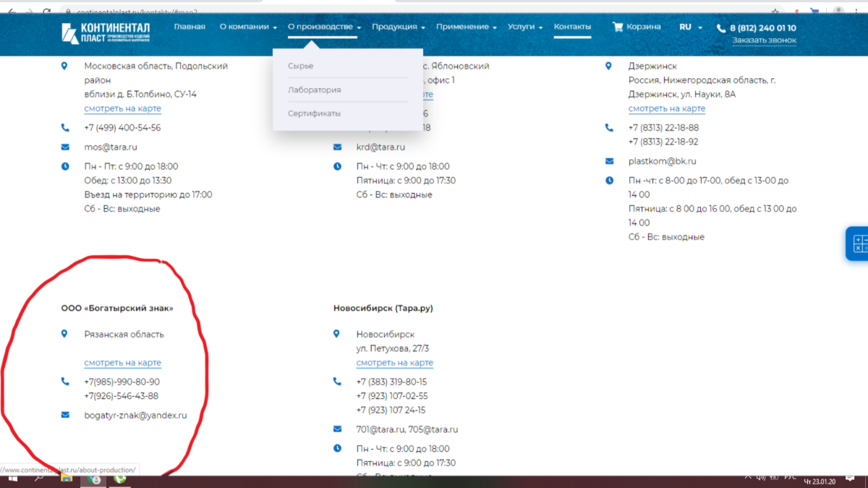Choose Сертификаты in the dropdown menu
The width and height of the screenshot is (868, 488).
[x=314, y=114]
